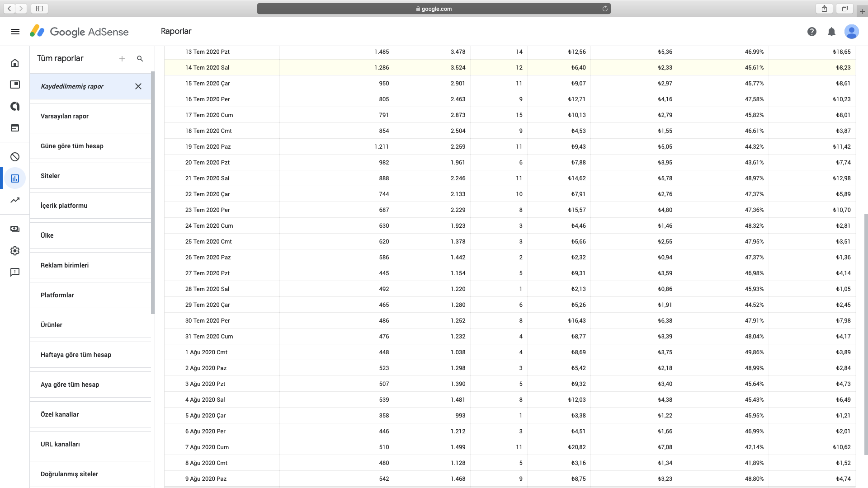Open the Ads section icon in sidebar
Screen dimensions: 868x488
point(15,84)
